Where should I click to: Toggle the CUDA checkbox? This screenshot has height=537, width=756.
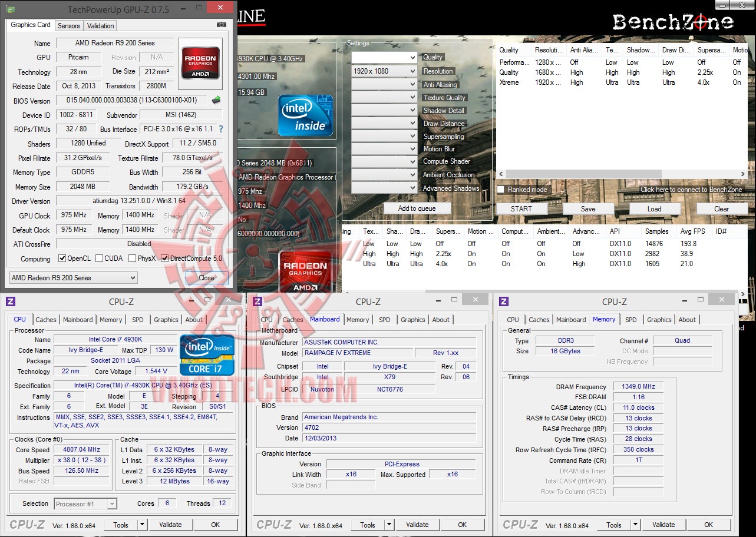pos(99,258)
